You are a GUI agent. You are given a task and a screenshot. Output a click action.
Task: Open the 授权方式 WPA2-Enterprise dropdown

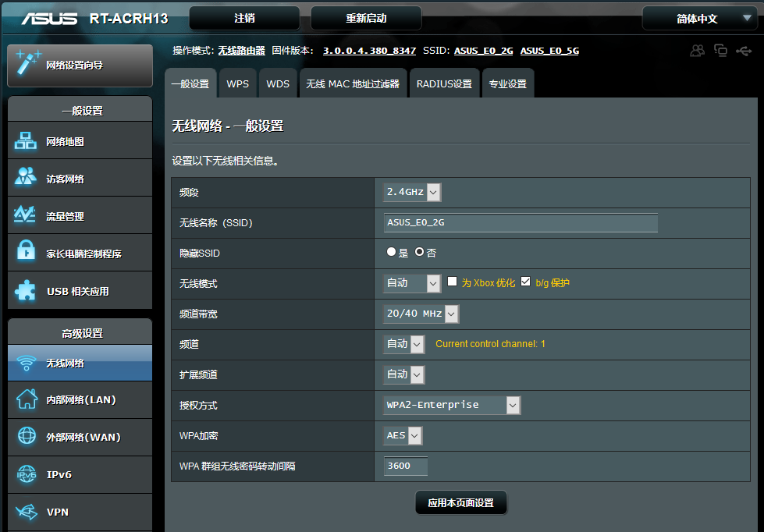(x=452, y=405)
